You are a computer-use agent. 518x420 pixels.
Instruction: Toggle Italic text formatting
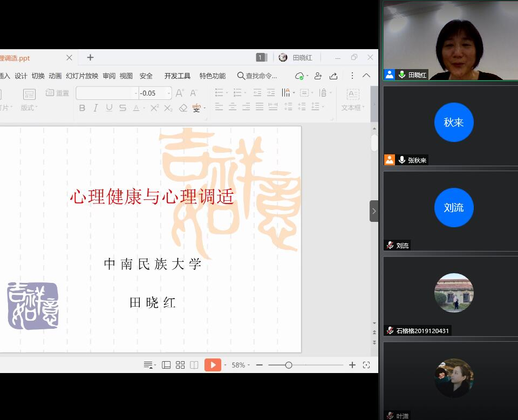tap(96, 108)
